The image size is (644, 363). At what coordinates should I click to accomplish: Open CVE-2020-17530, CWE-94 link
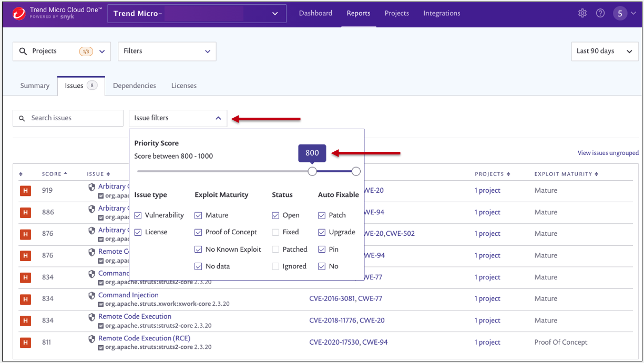349,343
